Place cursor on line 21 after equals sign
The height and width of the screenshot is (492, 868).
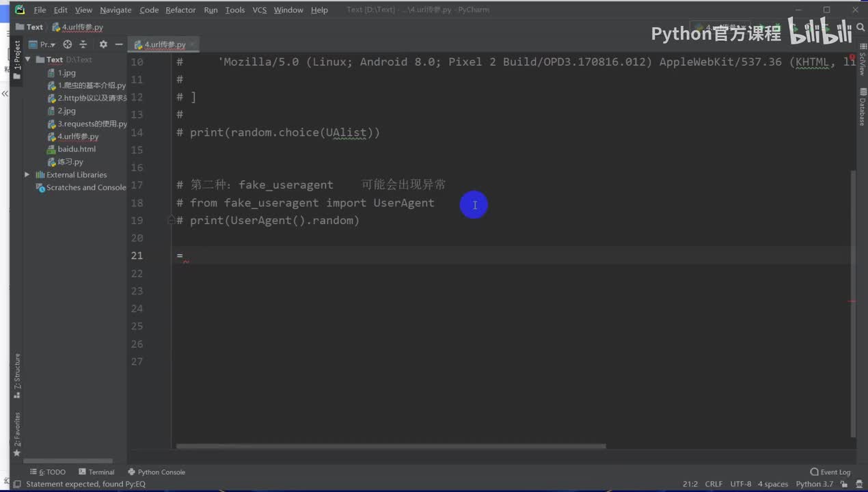(x=183, y=256)
